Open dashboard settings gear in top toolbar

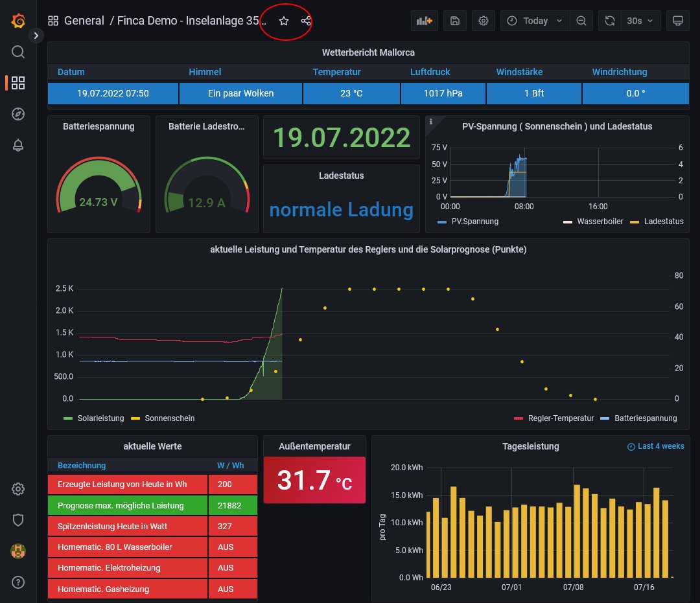click(484, 21)
